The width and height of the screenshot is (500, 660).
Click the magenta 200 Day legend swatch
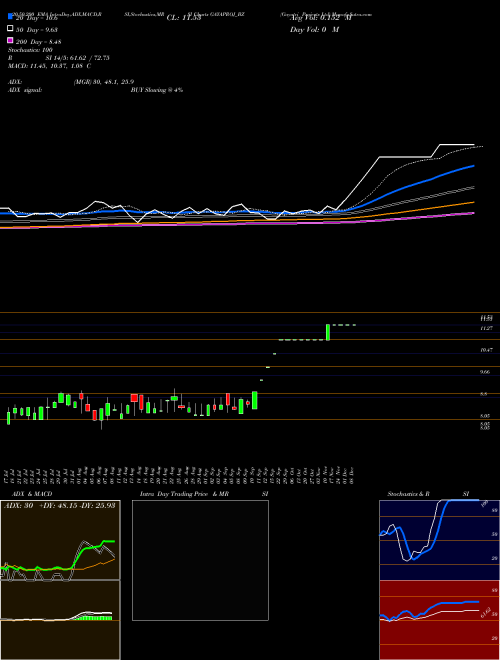click(10, 41)
